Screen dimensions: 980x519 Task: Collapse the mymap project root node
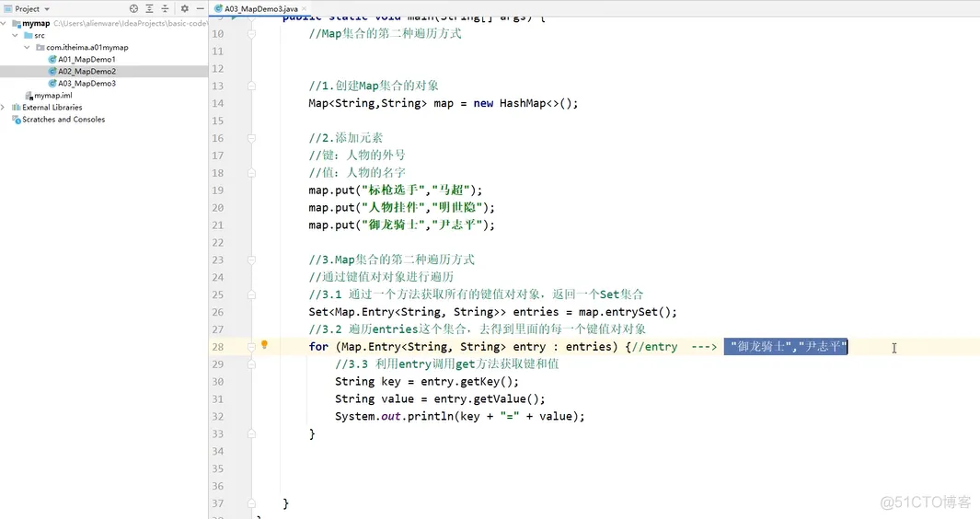4,23
